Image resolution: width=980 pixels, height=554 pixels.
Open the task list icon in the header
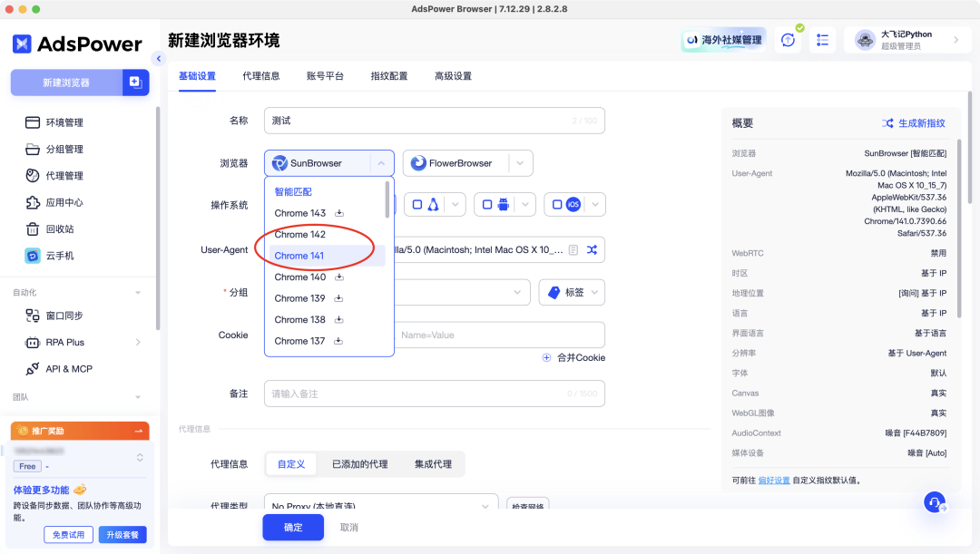[822, 40]
